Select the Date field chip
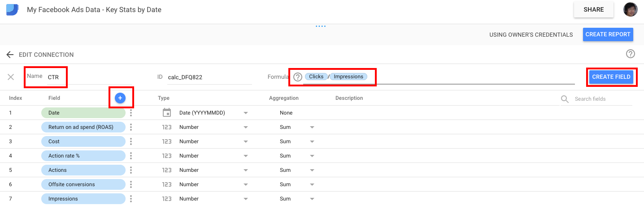 click(x=83, y=113)
